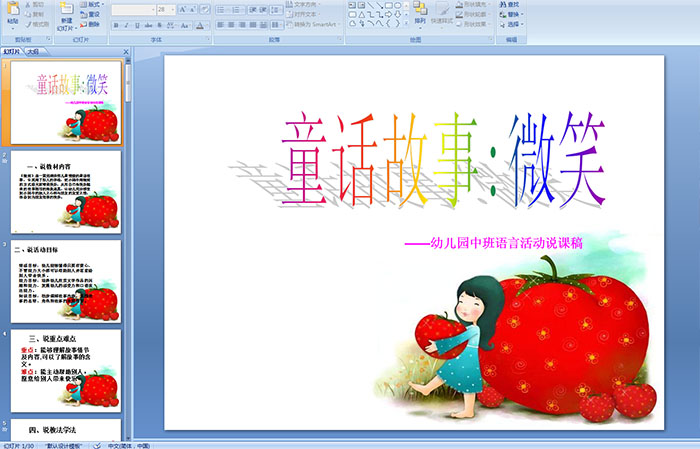Increase font size with the large A icon

(183, 9)
